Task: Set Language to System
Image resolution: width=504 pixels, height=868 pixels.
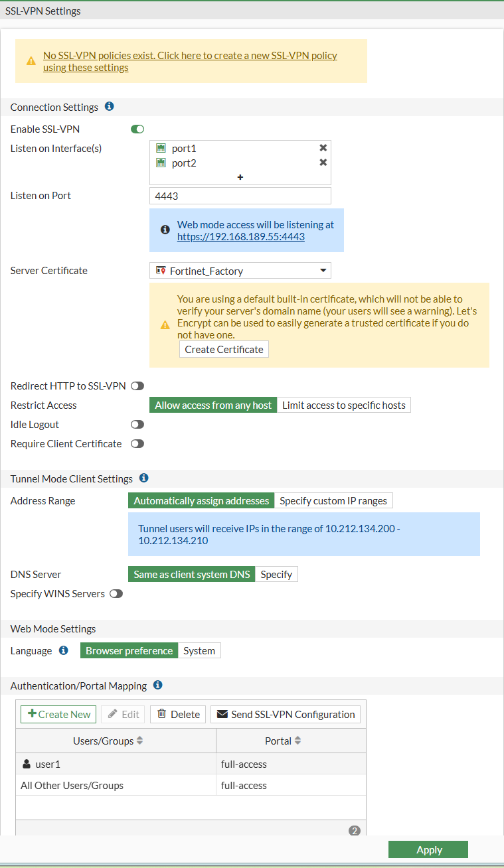Action: click(199, 650)
